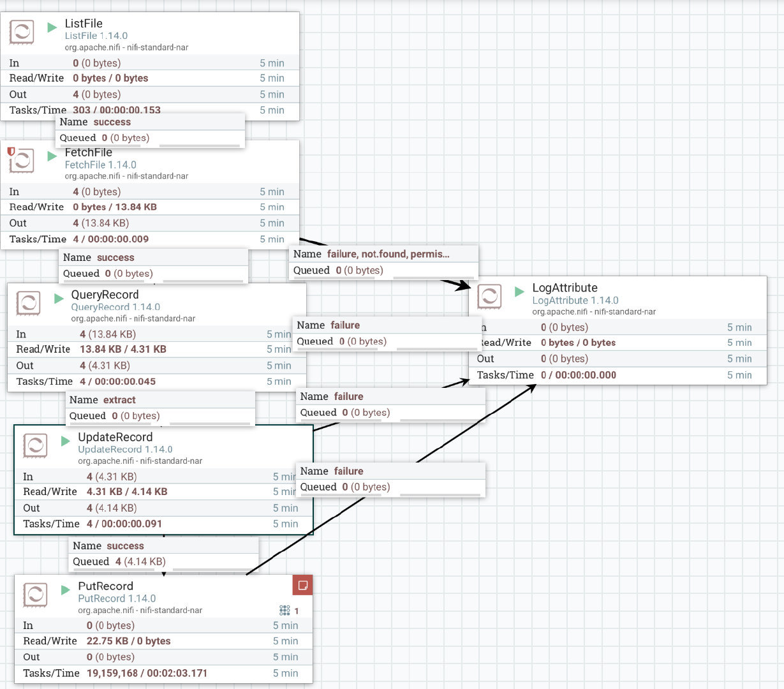Click the LogAttribute processor icon

tap(489, 297)
